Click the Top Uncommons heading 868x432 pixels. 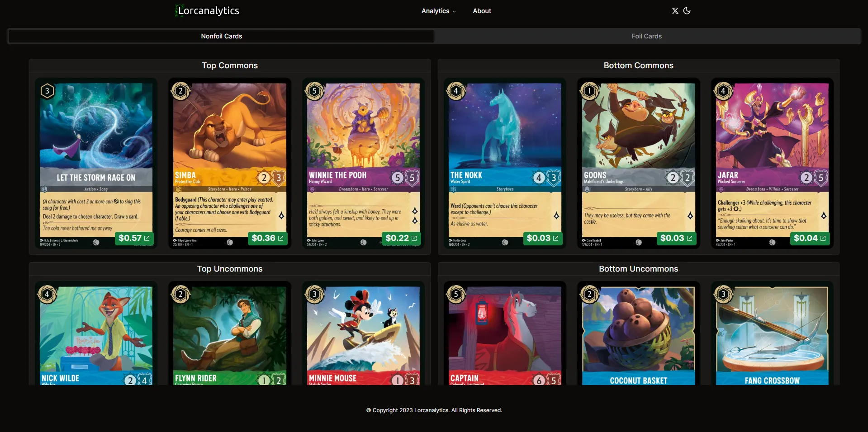[230, 269]
